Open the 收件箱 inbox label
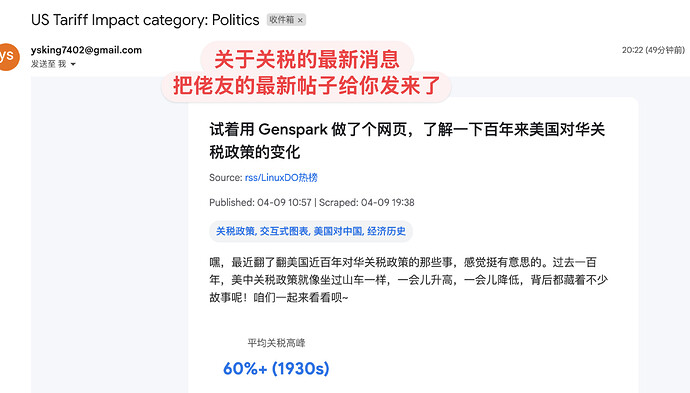The height and width of the screenshot is (393, 690). (x=281, y=20)
